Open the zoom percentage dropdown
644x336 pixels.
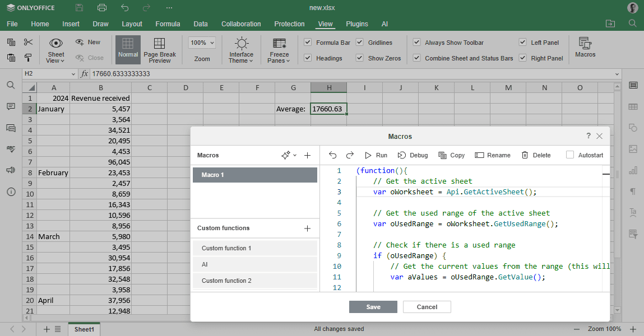[x=212, y=43]
